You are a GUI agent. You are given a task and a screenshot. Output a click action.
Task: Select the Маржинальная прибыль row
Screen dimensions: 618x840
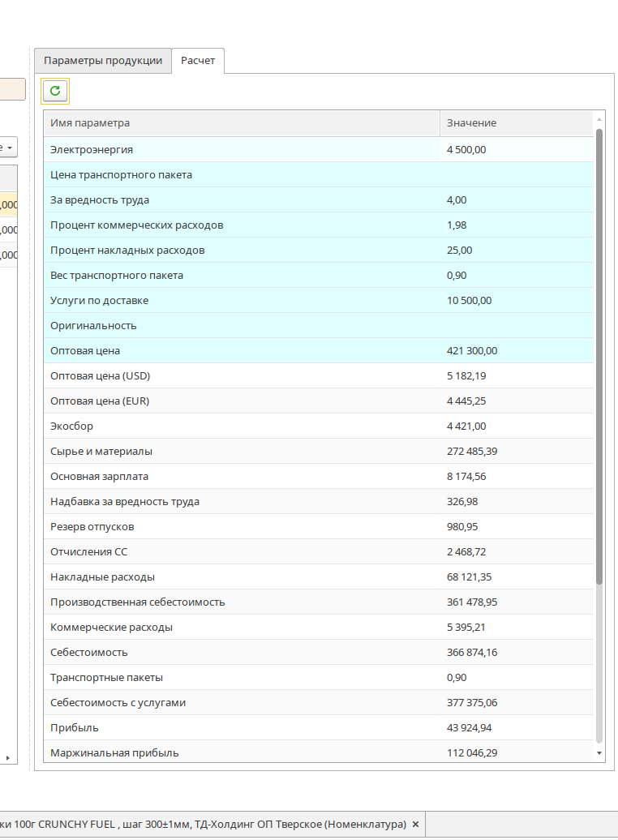pos(242,753)
